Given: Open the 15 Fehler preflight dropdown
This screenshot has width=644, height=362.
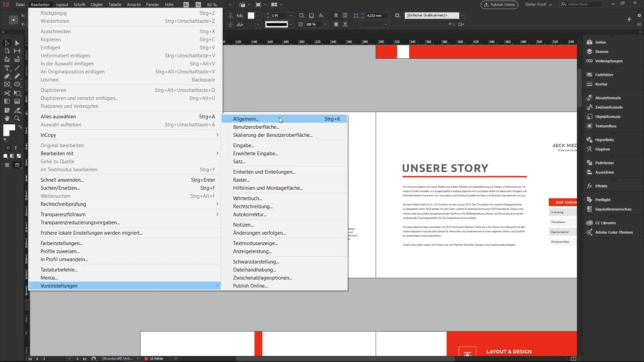Looking at the screenshot, I should (175, 359).
